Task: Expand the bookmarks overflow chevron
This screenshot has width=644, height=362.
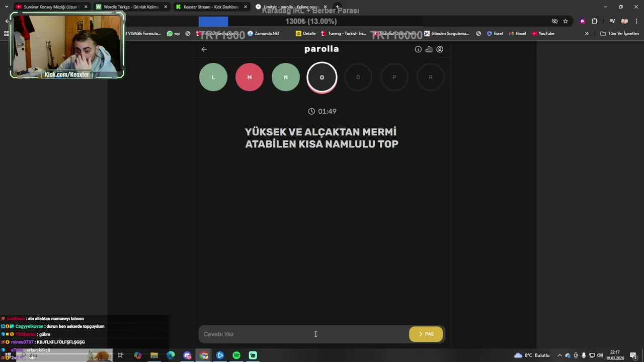Action: click(x=587, y=34)
